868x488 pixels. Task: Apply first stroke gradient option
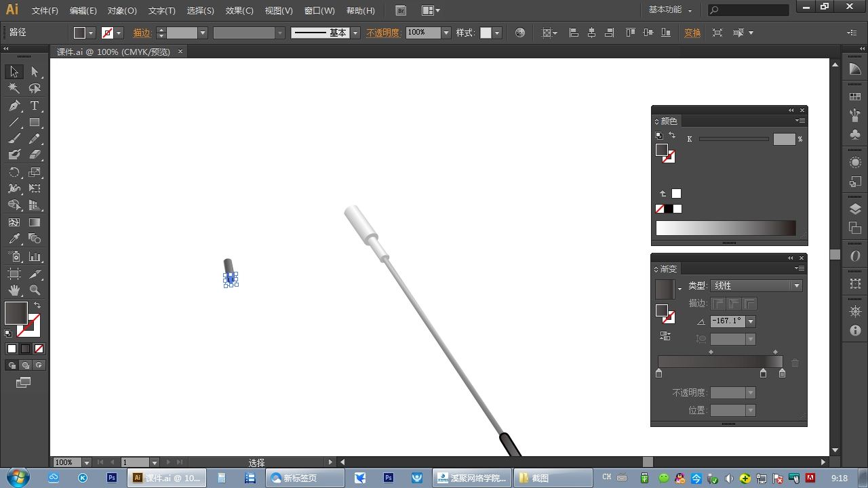(717, 304)
